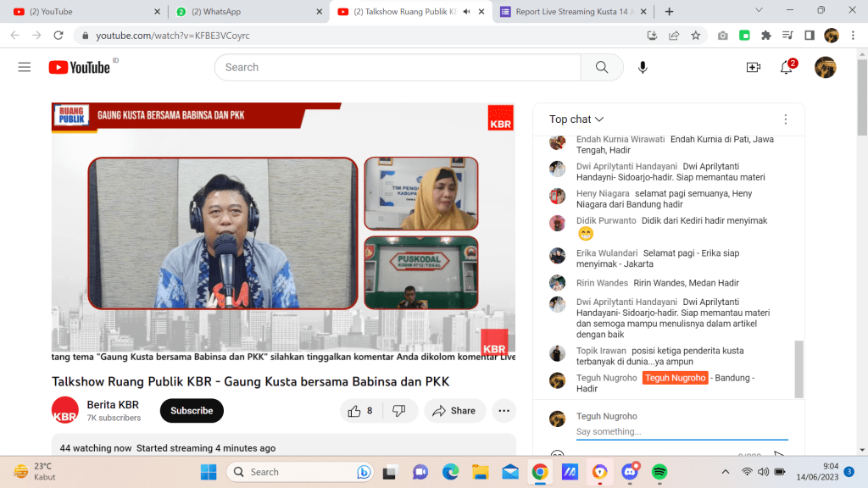
Task: Open the notifications bell
Action: point(786,68)
